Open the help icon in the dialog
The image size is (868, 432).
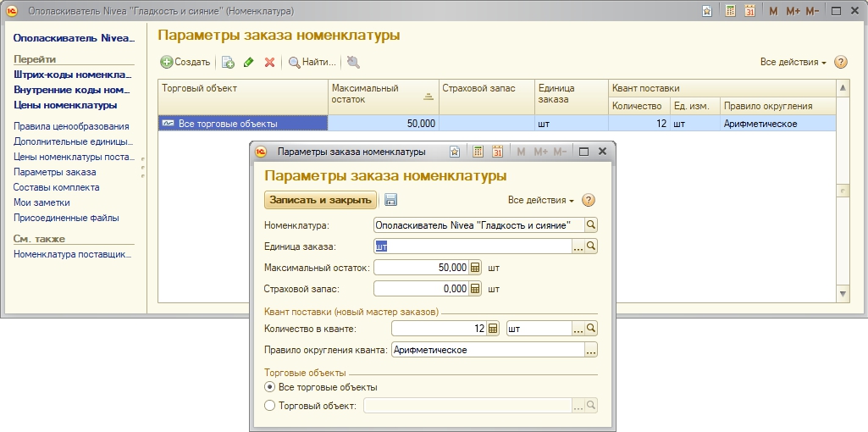pyautogui.click(x=589, y=200)
